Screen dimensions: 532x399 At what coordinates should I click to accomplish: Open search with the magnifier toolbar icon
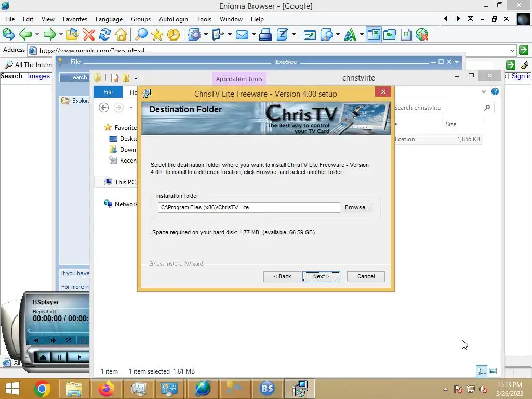click(x=141, y=34)
